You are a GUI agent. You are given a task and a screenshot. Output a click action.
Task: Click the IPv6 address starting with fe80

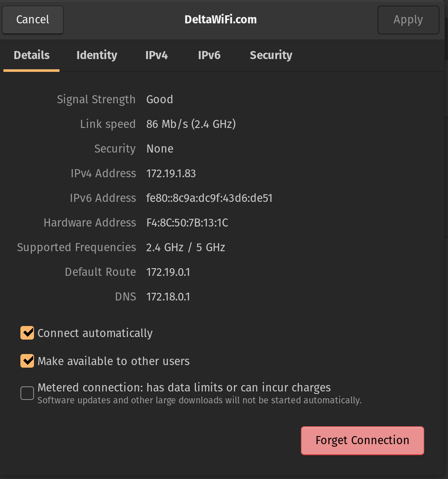209,198
